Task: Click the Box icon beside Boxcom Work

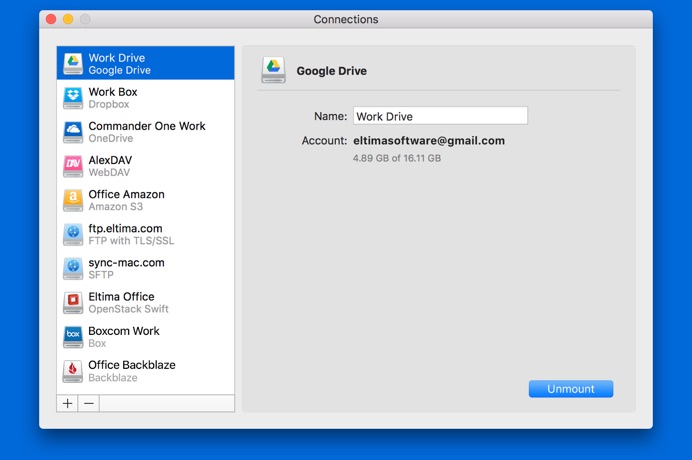Action: (73, 337)
